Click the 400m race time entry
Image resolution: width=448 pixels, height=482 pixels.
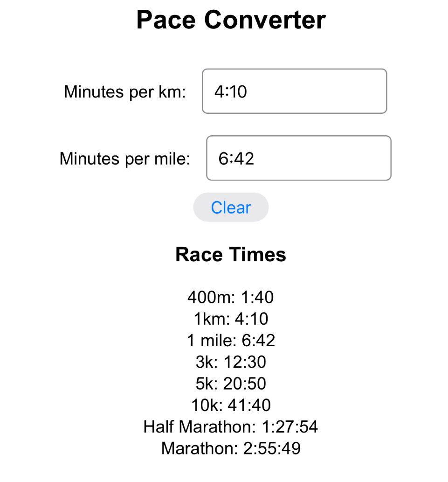pos(230,297)
